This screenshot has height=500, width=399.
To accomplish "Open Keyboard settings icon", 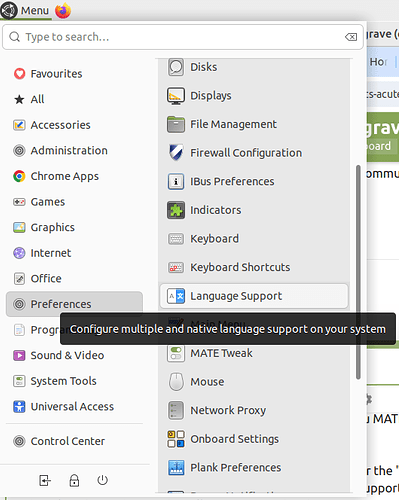I will [x=176, y=239].
